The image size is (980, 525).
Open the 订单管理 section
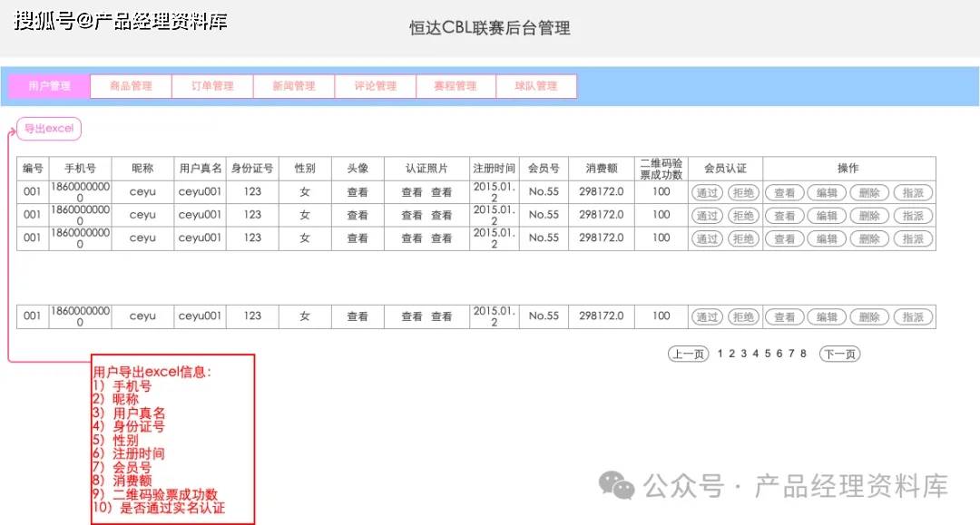pos(211,85)
